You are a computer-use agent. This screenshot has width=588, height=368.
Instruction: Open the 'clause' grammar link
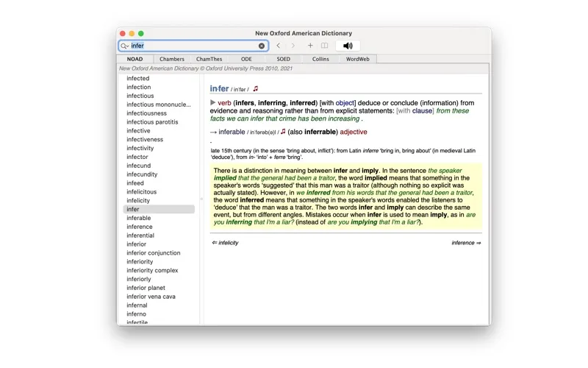[422, 111]
